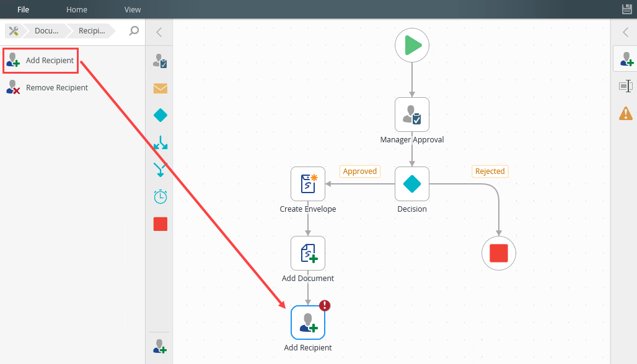The image size is (637, 364).
Task: Select the Add Document step on canvas
Action: click(x=308, y=253)
